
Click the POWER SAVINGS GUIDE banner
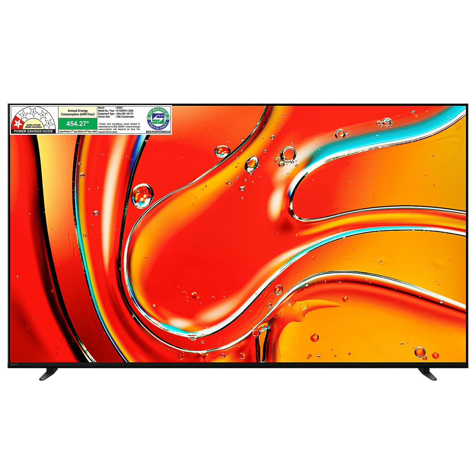tap(33, 131)
